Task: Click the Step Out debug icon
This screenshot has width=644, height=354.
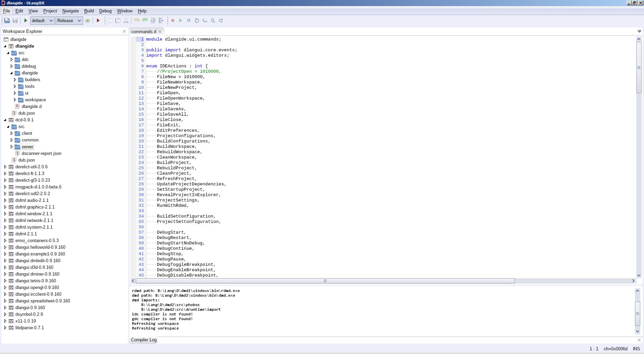Action: (221, 20)
